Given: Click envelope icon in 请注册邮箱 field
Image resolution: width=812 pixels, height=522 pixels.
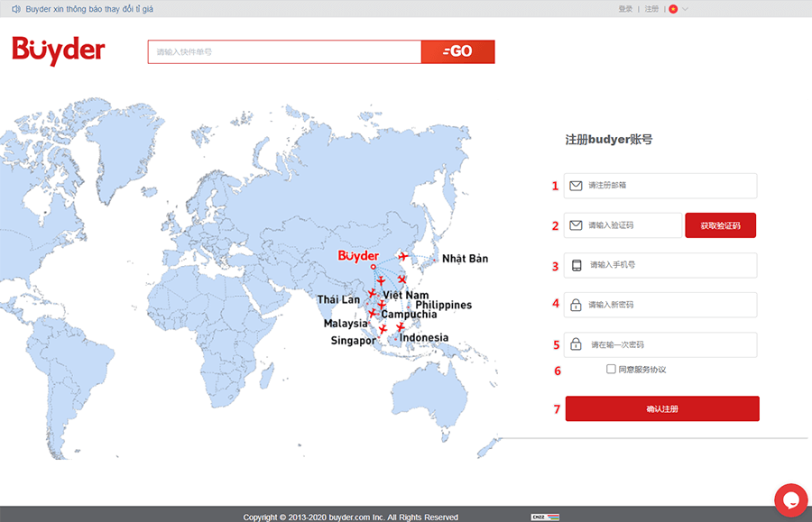Looking at the screenshot, I should pos(576,186).
